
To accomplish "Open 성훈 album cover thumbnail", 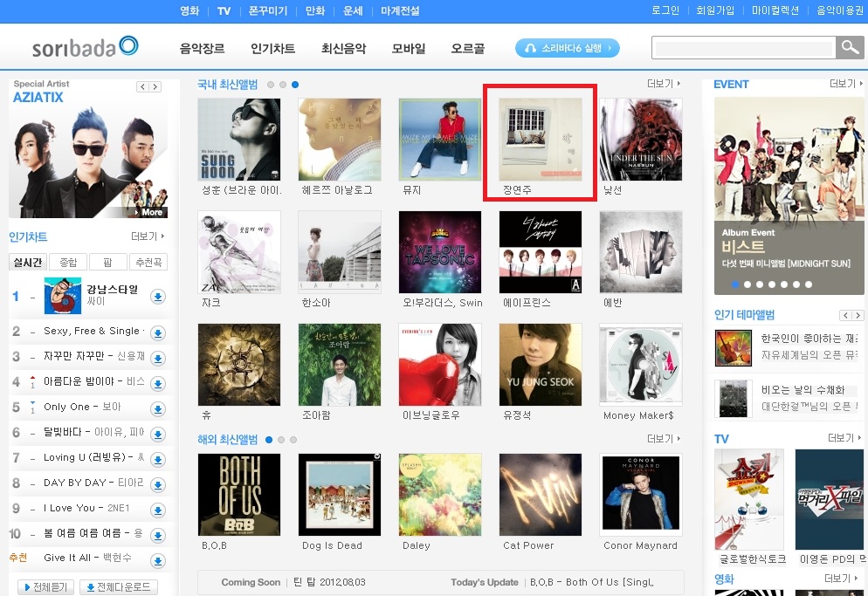I will (x=239, y=140).
